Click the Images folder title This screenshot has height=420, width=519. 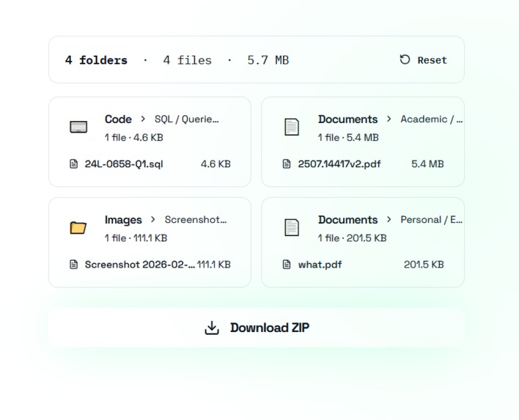[x=123, y=220]
